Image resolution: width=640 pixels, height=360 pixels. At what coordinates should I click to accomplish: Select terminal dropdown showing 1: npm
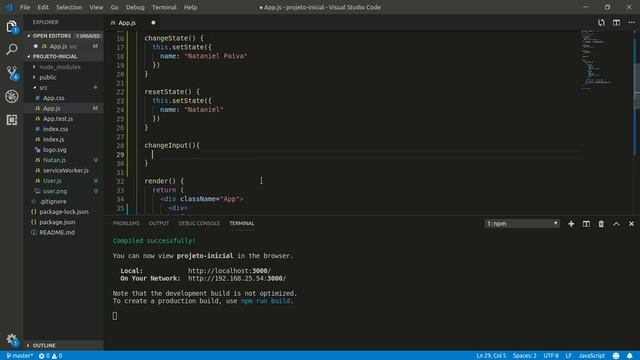tap(522, 224)
